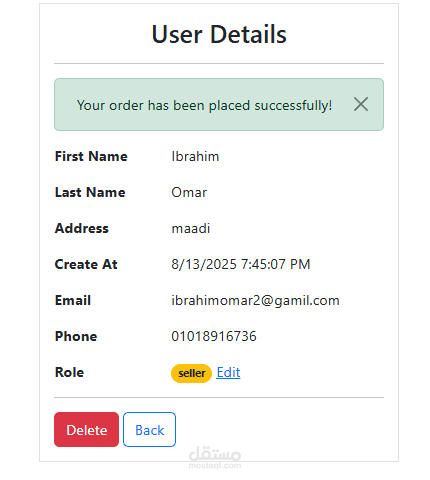Screen dimensions: 430x480
Task: Dismiss the success alert with the X icon
Action: coord(361,104)
